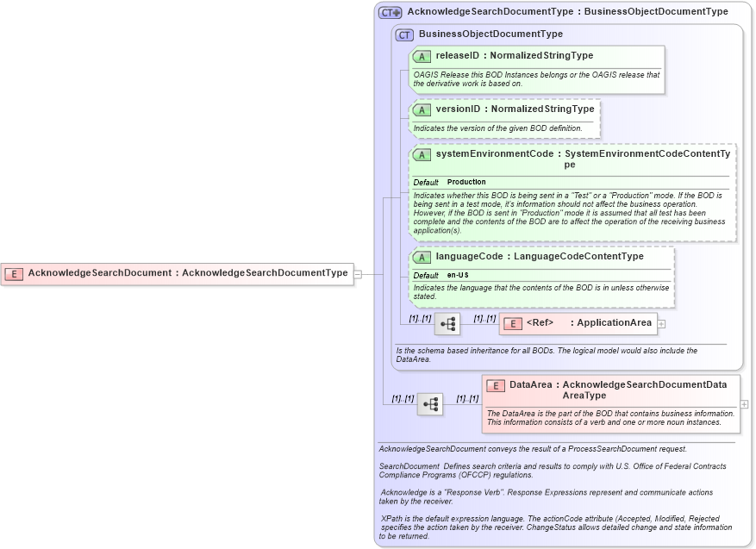Click the systemEnvironmentCode attribute icon

coord(422,154)
